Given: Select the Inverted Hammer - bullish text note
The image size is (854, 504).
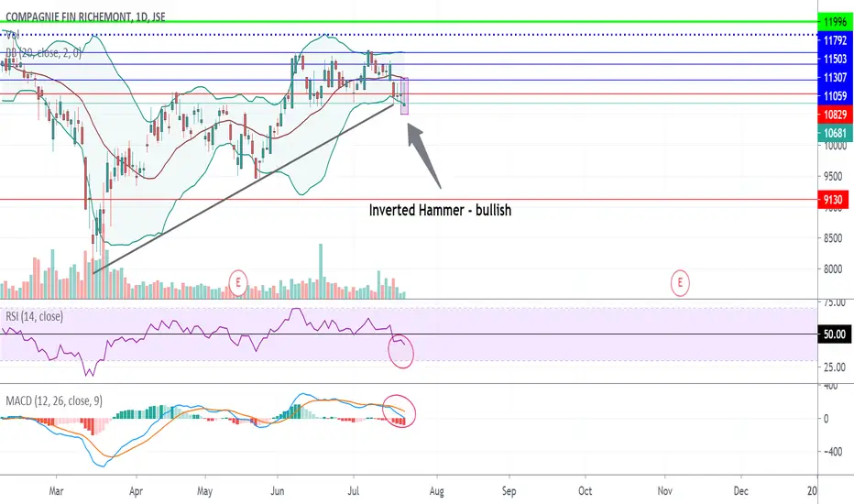Looking at the screenshot, I should (x=440, y=211).
